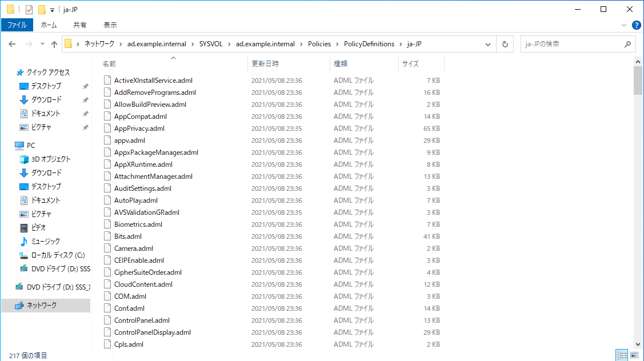
Task: Open the ファイル menu
Action: pos(17,25)
